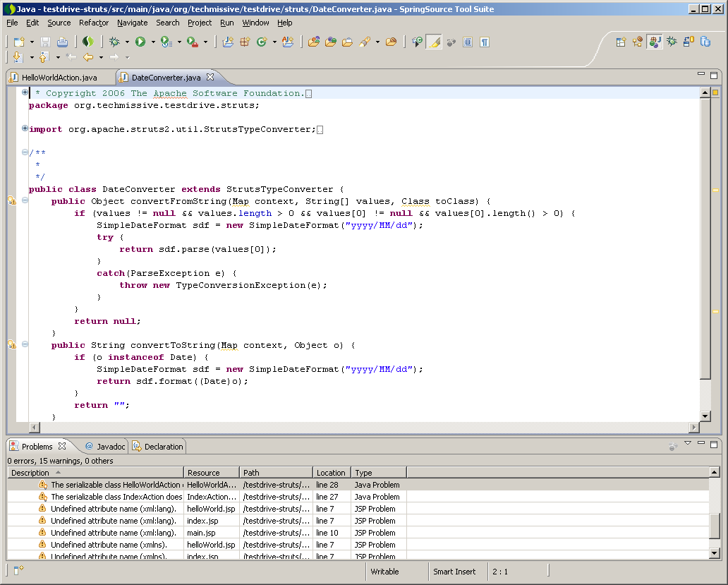Viewport: 728px width, 585px height.
Task: Open the File menu
Action: pos(12,23)
